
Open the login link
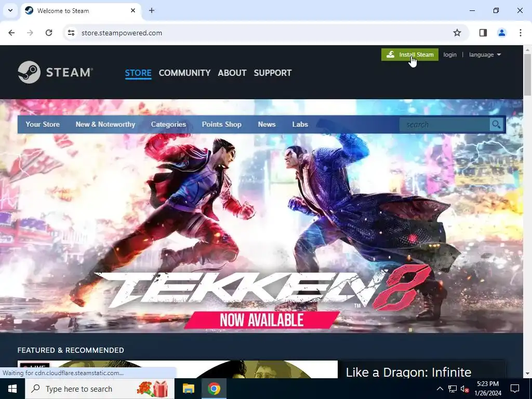click(449, 55)
